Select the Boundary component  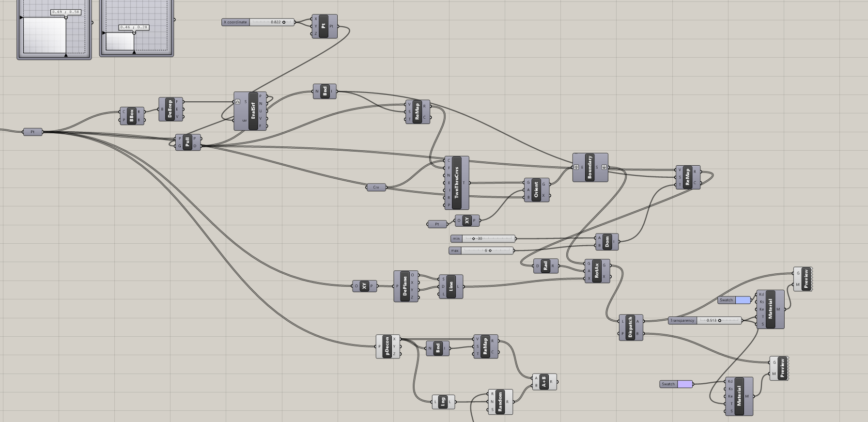click(x=590, y=168)
